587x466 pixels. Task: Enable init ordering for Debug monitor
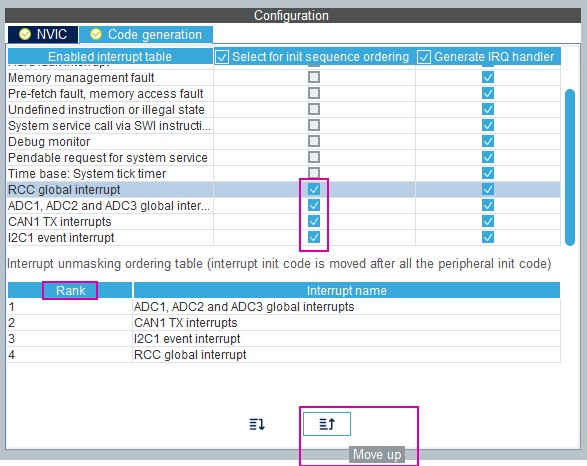pyautogui.click(x=314, y=141)
